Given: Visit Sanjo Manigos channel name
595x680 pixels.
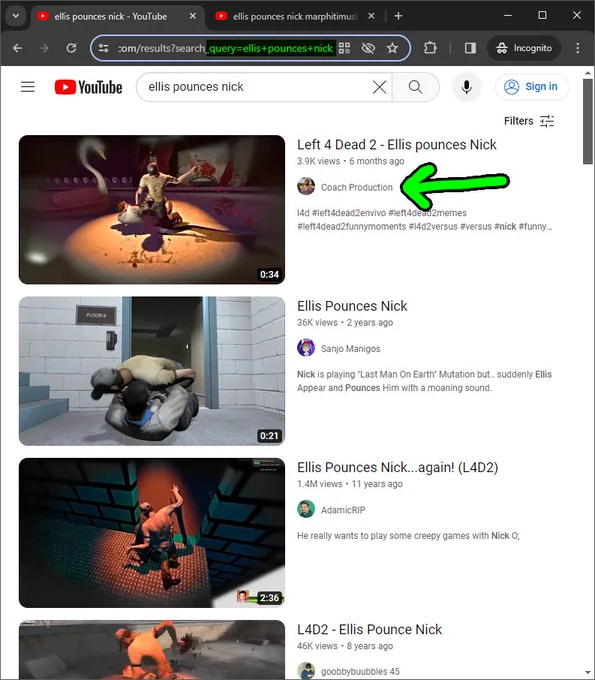Looking at the screenshot, I should point(350,349).
